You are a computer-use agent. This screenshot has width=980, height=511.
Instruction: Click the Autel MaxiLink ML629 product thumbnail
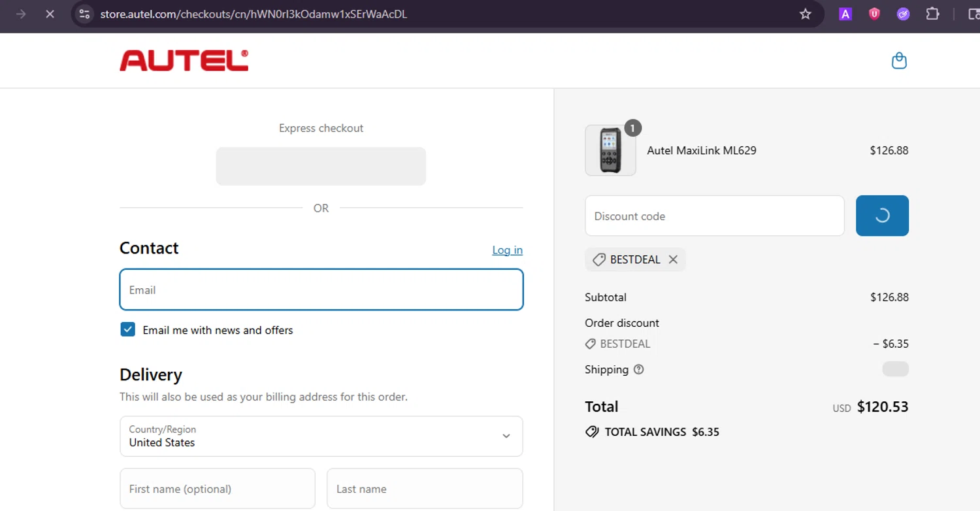click(x=610, y=150)
